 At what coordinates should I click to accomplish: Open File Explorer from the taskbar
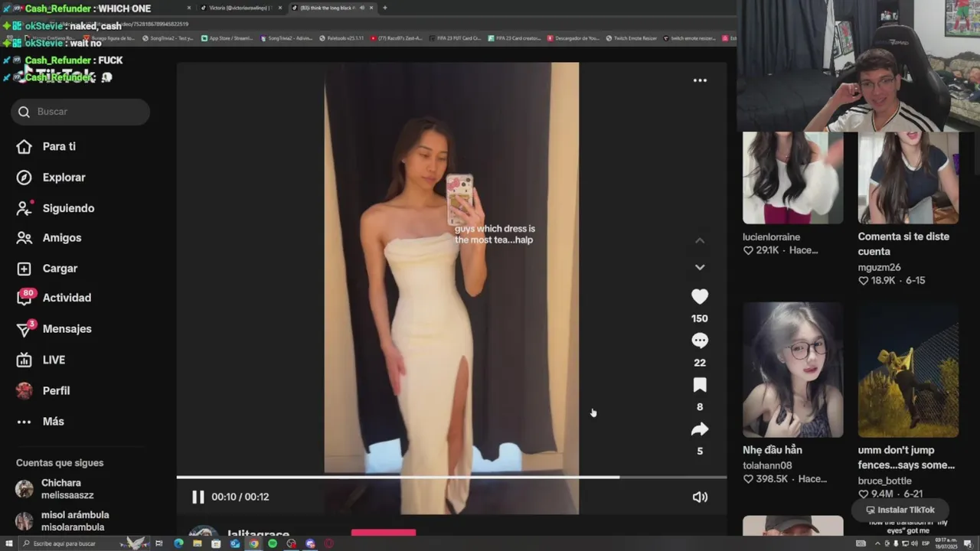pos(198,543)
